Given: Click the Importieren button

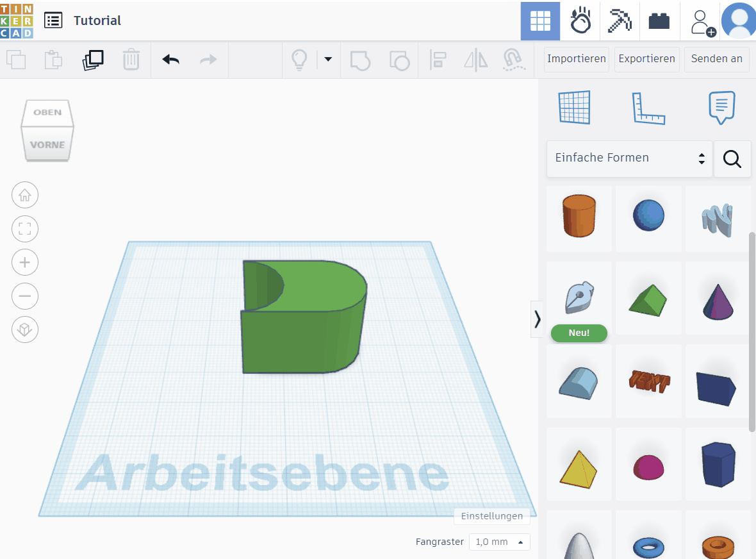Looking at the screenshot, I should (577, 59).
